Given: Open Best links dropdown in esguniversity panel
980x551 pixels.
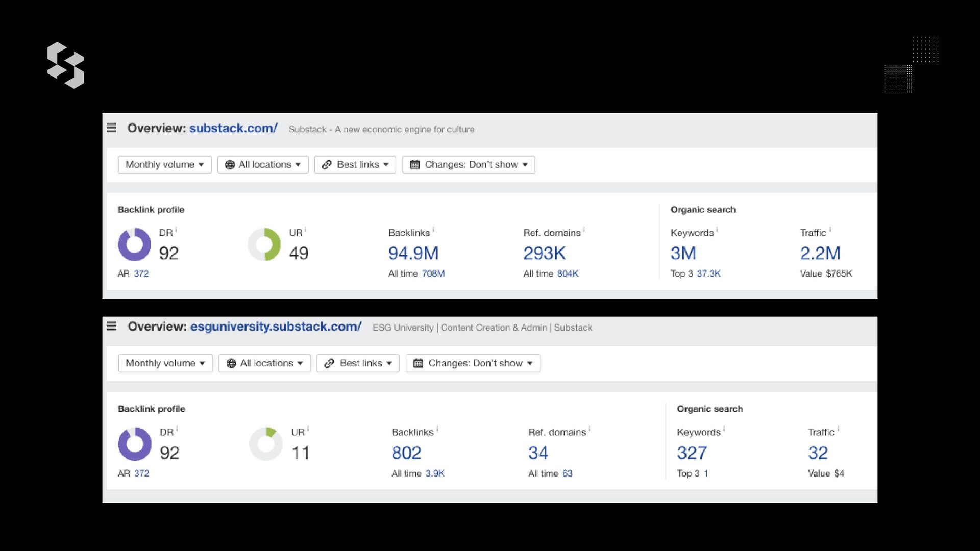Looking at the screenshot, I should (x=358, y=363).
